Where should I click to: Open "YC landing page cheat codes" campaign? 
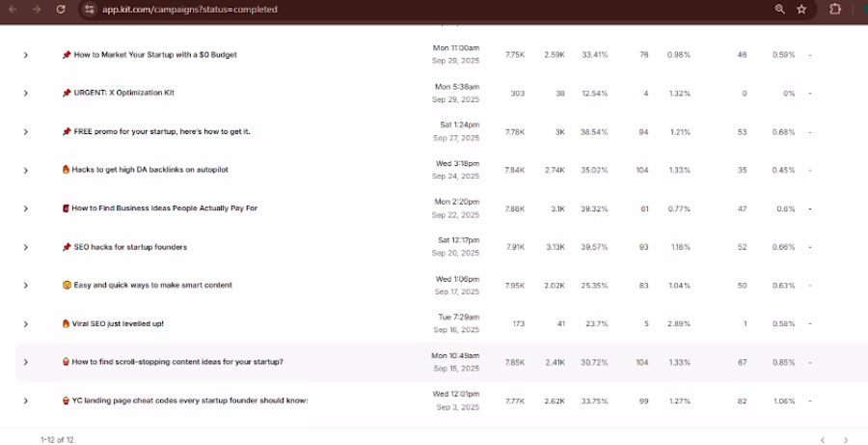click(190, 401)
